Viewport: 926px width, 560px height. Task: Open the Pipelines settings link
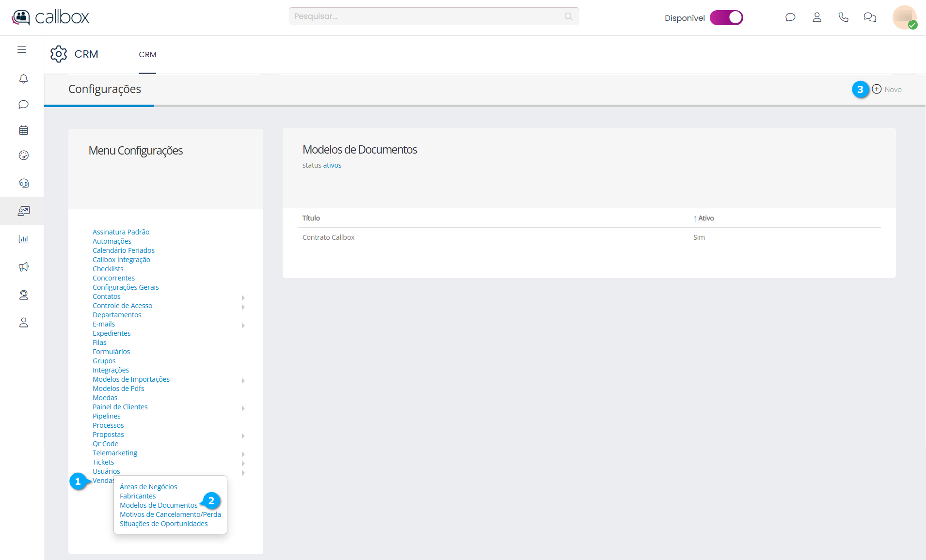coord(107,416)
